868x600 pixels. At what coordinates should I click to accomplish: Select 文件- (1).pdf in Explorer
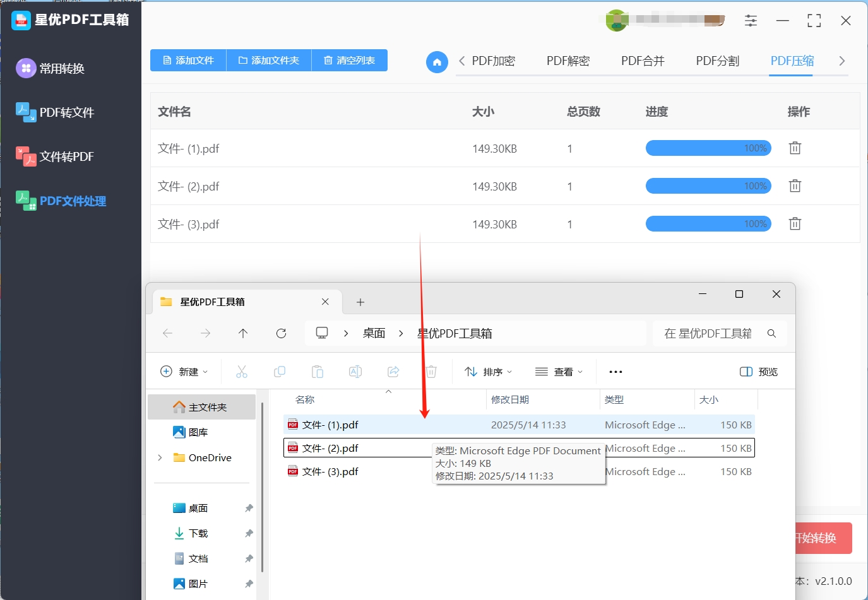tap(519, 425)
